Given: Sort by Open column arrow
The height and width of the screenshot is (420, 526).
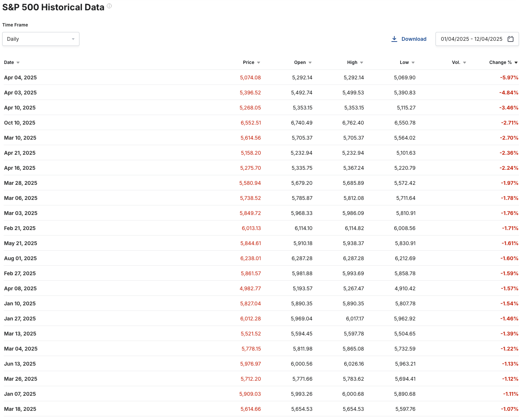Looking at the screenshot, I should (310, 63).
